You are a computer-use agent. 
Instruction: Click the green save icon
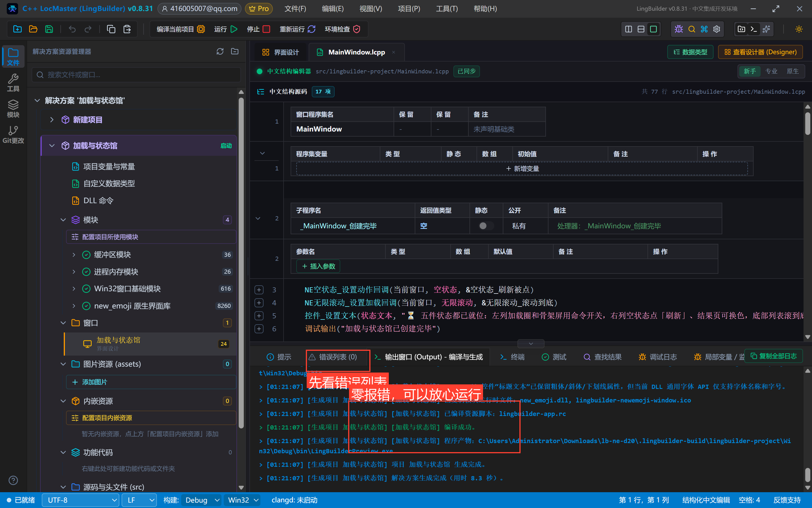coord(49,29)
